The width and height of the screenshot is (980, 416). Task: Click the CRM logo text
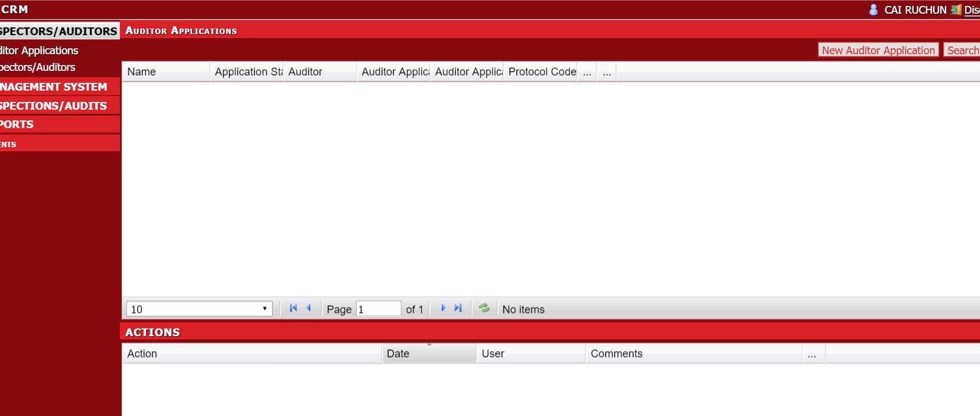click(14, 10)
